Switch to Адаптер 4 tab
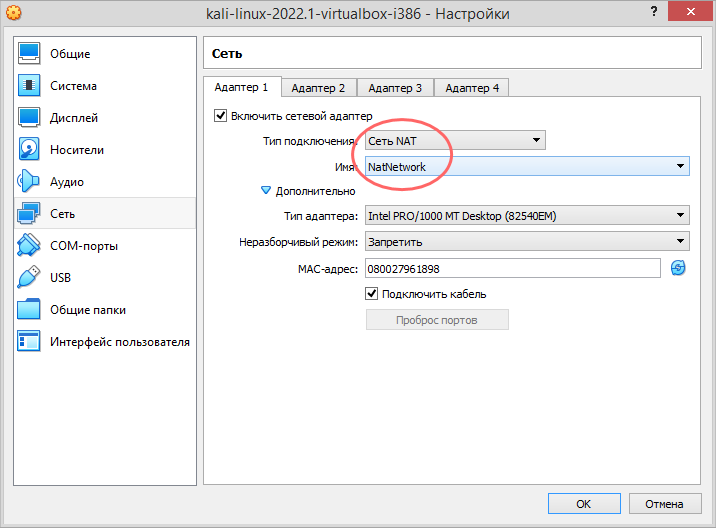 point(472,88)
